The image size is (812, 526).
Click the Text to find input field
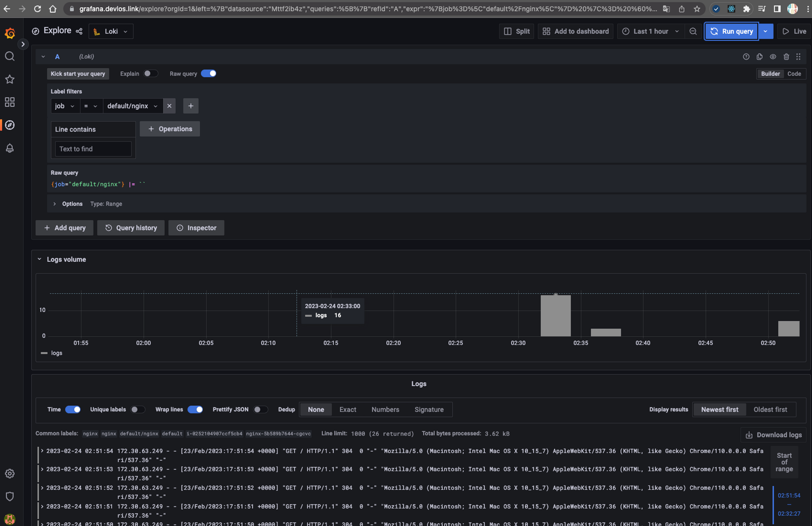(93, 149)
